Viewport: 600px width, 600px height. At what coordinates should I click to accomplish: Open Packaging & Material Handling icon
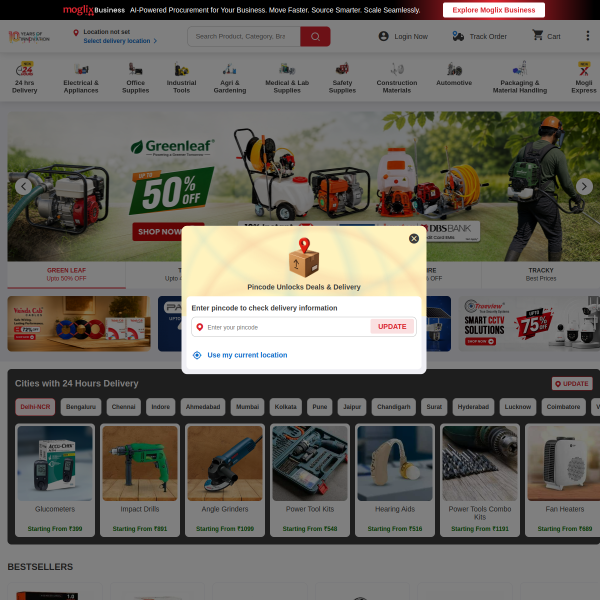click(x=520, y=69)
